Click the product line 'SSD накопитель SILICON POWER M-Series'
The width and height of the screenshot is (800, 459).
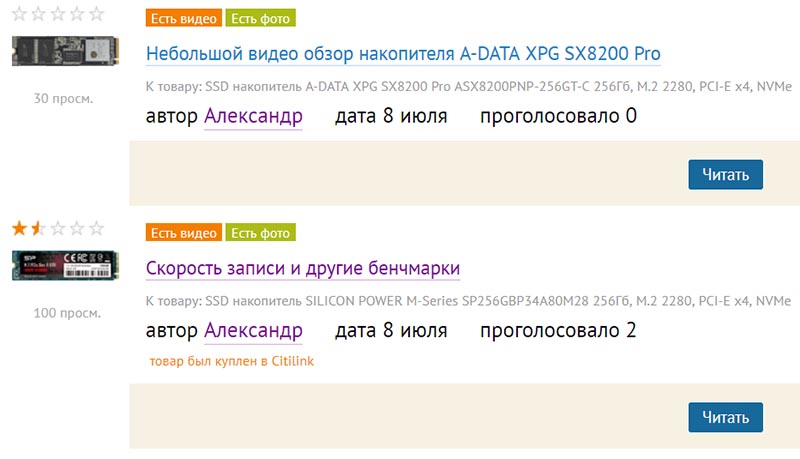(468, 301)
